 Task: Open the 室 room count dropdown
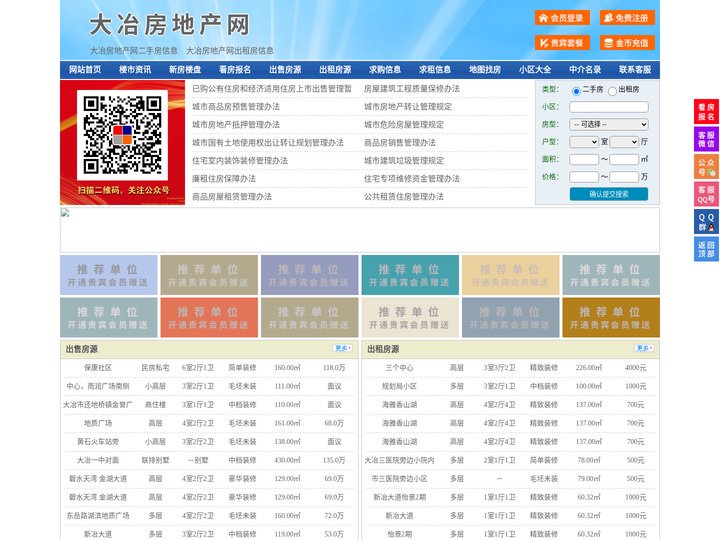(x=584, y=142)
